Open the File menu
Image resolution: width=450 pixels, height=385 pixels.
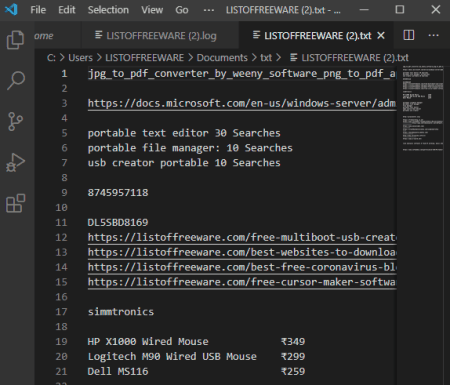(38, 10)
